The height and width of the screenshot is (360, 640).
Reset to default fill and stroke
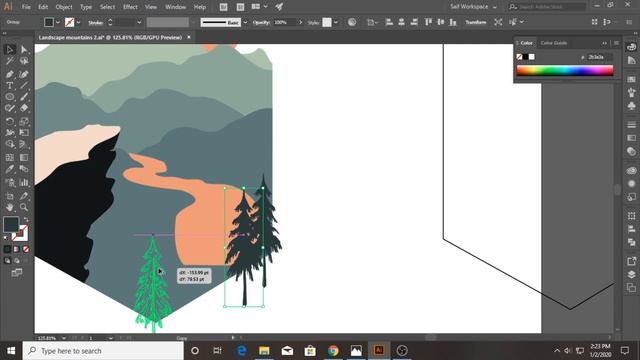(6, 238)
